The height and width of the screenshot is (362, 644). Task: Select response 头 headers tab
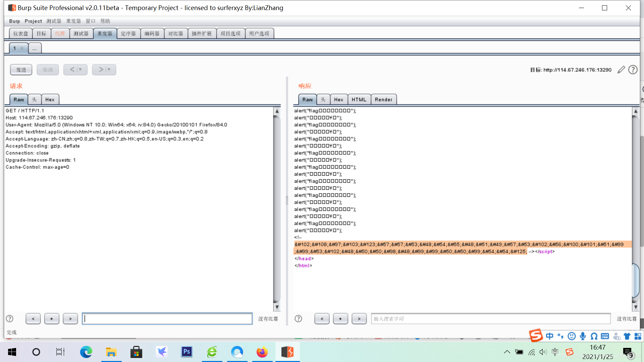(x=323, y=100)
